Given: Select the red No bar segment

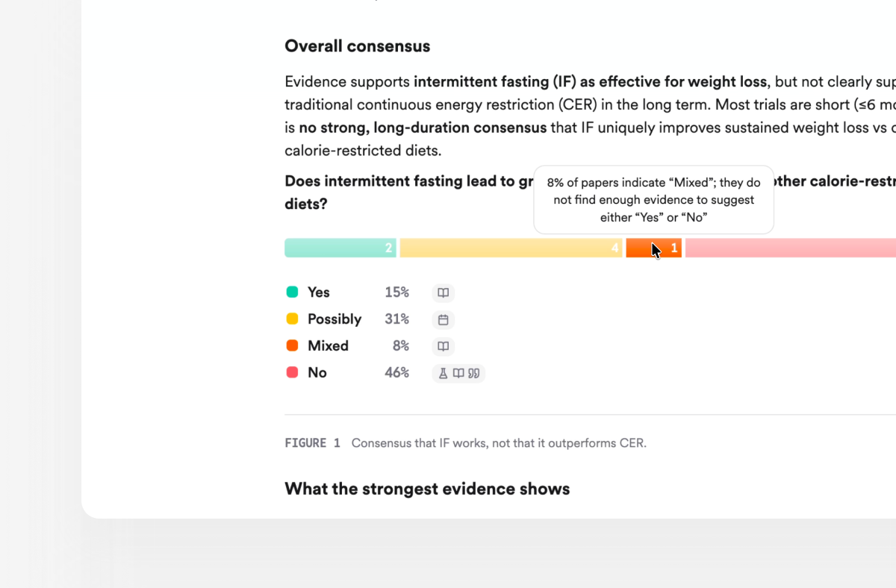Looking at the screenshot, I should click(791, 248).
